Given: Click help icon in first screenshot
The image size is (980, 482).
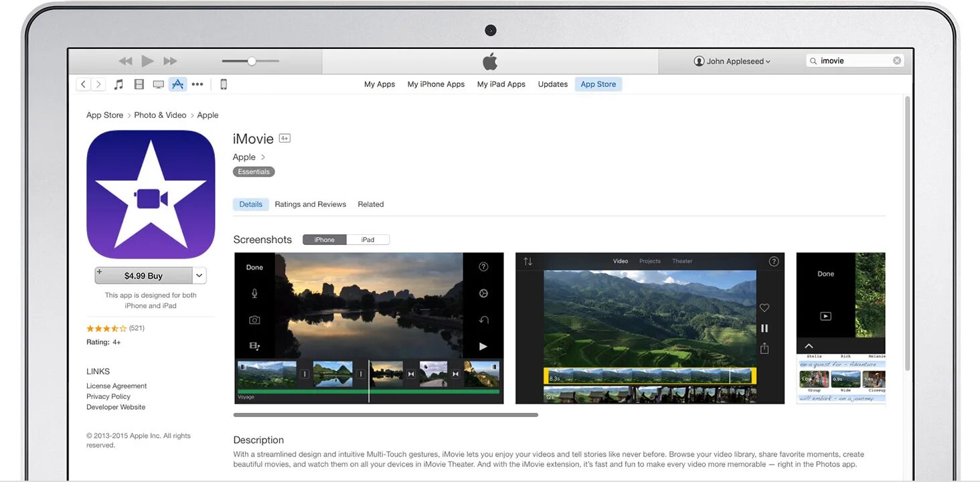Looking at the screenshot, I should tap(483, 266).
